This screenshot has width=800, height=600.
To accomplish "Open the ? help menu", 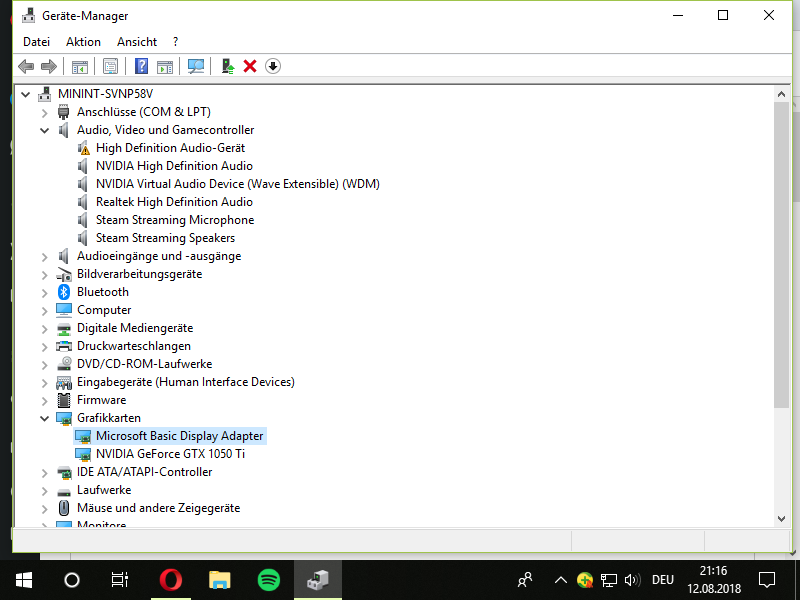I will 176,42.
